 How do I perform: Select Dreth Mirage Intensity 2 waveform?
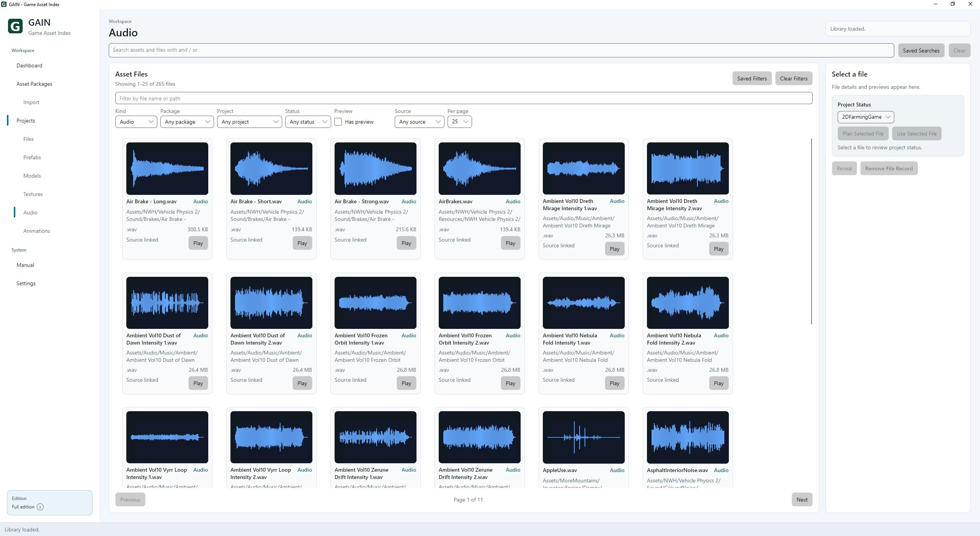pyautogui.click(x=688, y=168)
